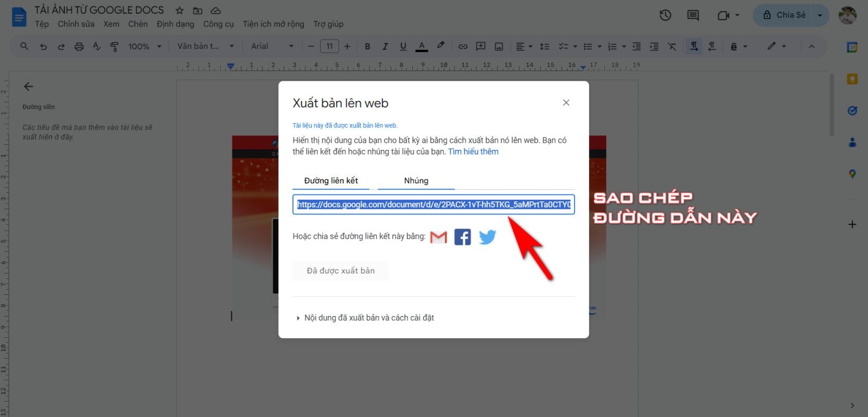Click line and paragraph spacing icon

[545, 46]
